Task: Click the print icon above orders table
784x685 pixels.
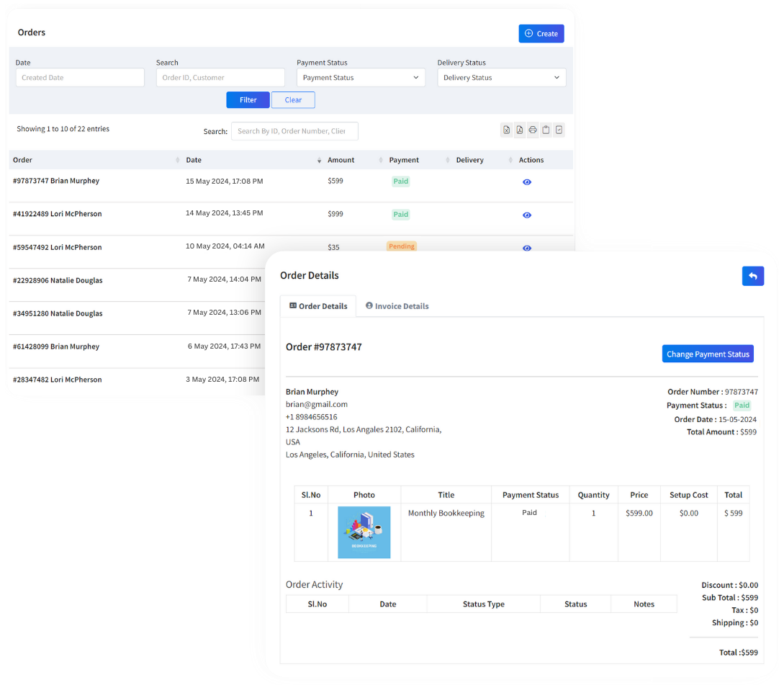Action: pos(533,130)
